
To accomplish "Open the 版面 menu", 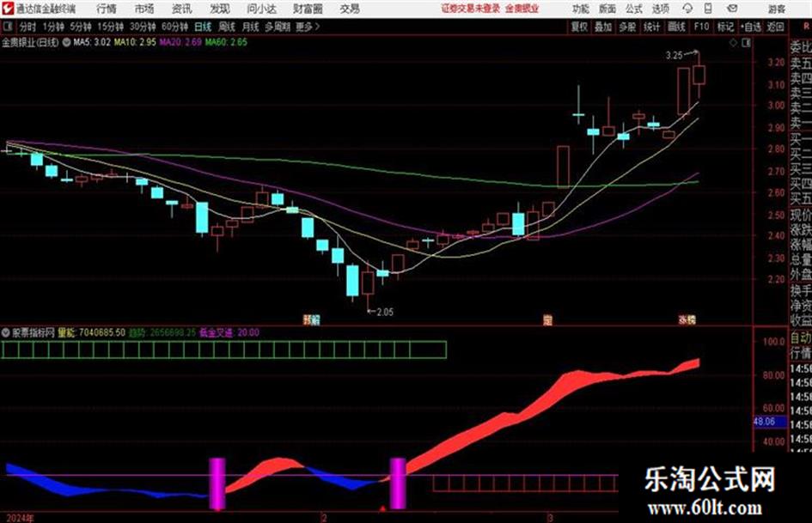I will (607, 9).
